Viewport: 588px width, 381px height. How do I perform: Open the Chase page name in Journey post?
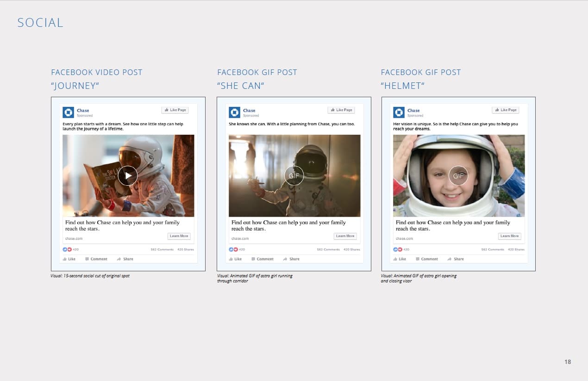pos(83,111)
